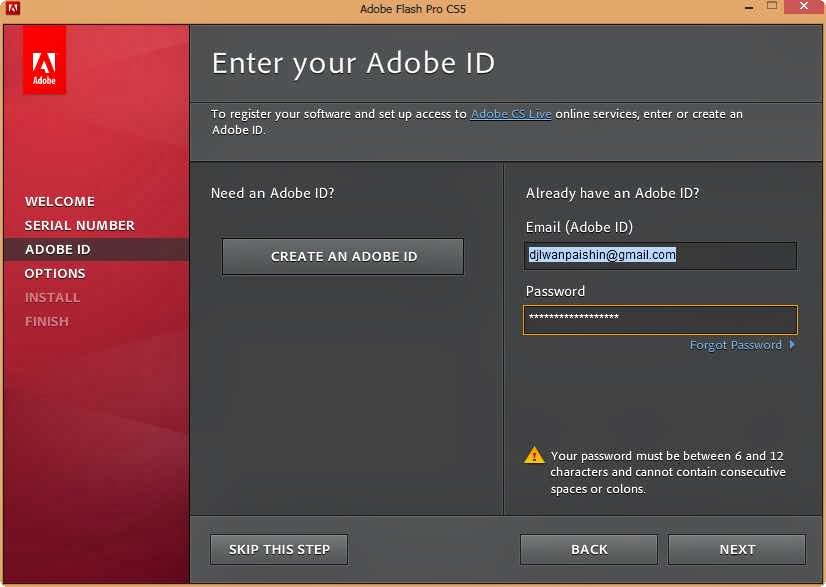Screen dimensions: 826x587
Task: Click the yellow password warning icon
Action: point(534,455)
